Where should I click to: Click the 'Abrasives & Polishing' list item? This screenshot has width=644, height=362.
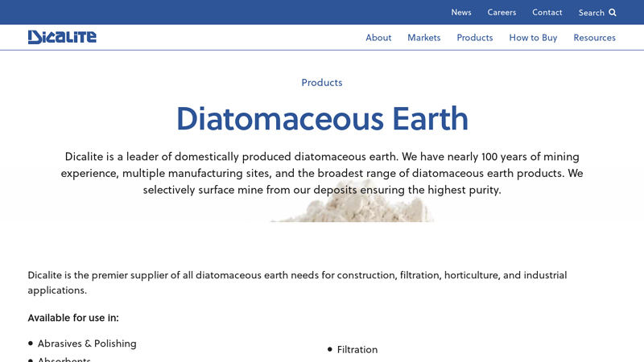click(87, 343)
